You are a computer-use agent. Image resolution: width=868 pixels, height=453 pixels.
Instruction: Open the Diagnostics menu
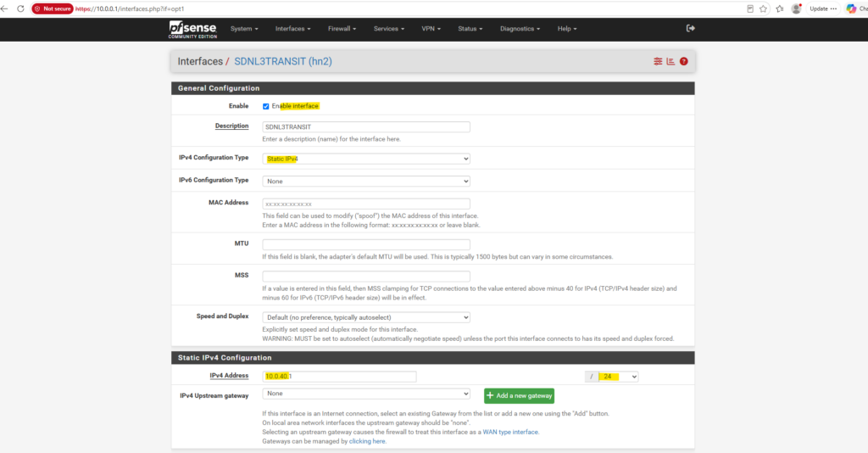point(520,29)
